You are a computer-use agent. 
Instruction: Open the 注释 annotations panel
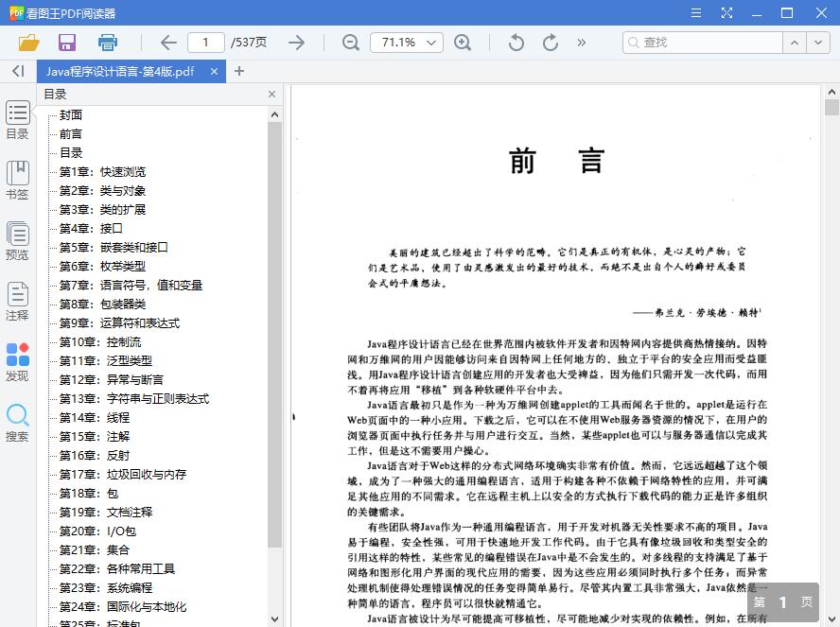(x=17, y=302)
